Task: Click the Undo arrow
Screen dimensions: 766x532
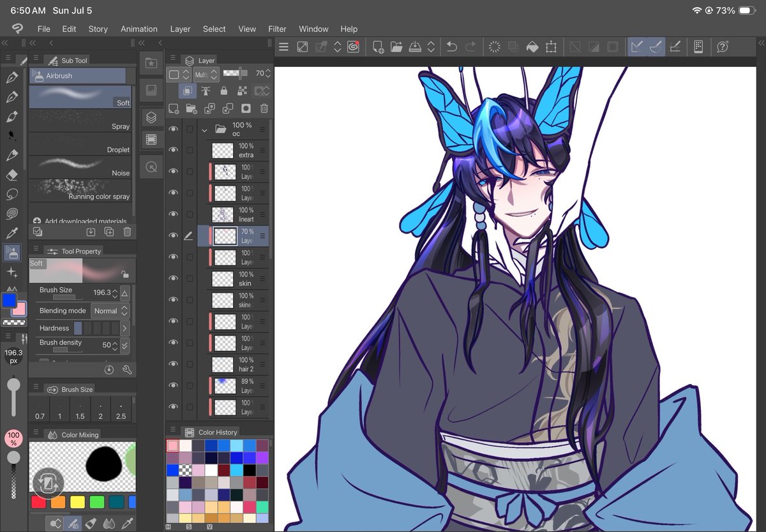Action: (451, 47)
